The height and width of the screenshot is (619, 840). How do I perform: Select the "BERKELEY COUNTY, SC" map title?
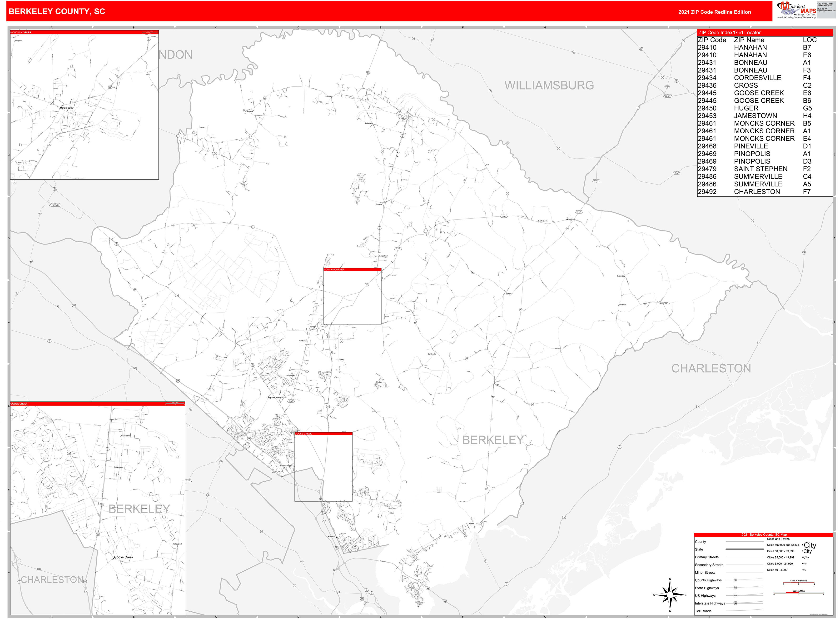pyautogui.click(x=57, y=12)
